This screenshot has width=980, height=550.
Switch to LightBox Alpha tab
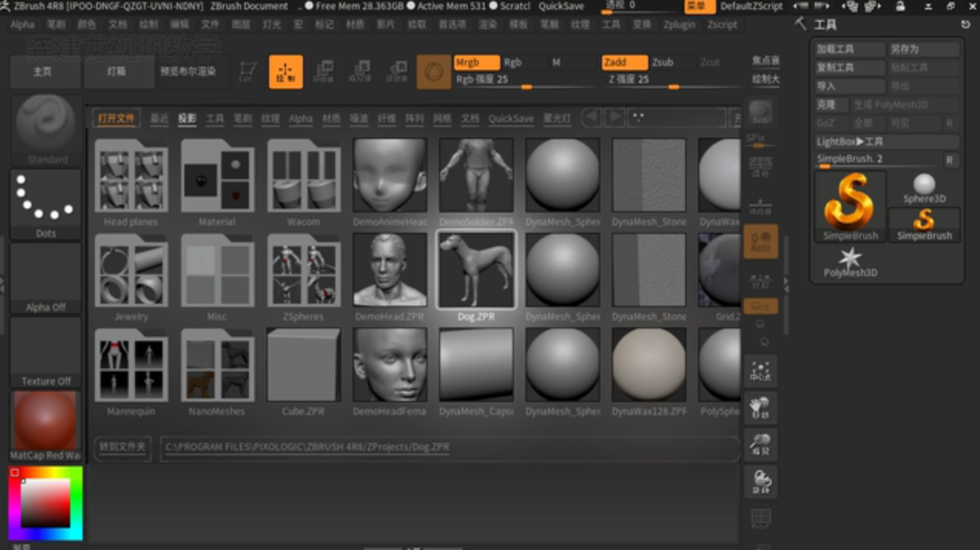[300, 119]
